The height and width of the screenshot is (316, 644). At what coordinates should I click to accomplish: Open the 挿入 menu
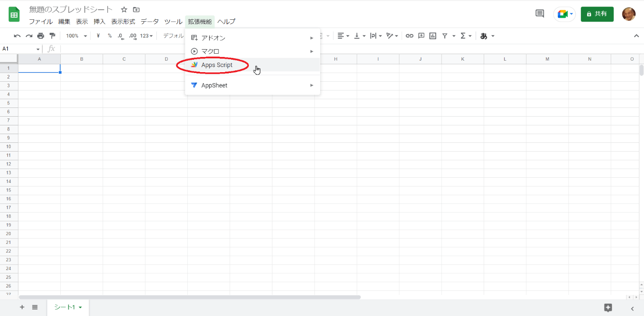click(x=99, y=22)
